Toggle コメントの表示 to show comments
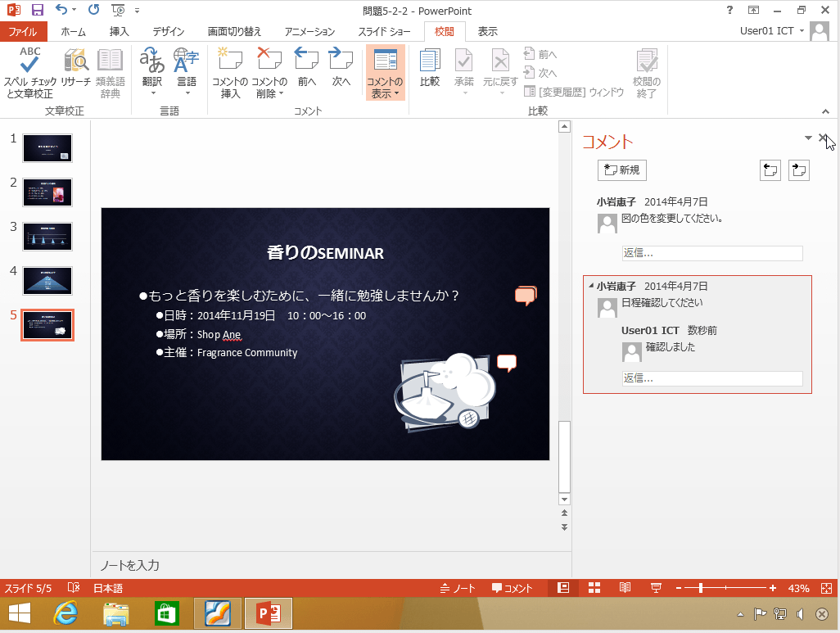This screenshot has height=633, width=840. coord(385,70)
